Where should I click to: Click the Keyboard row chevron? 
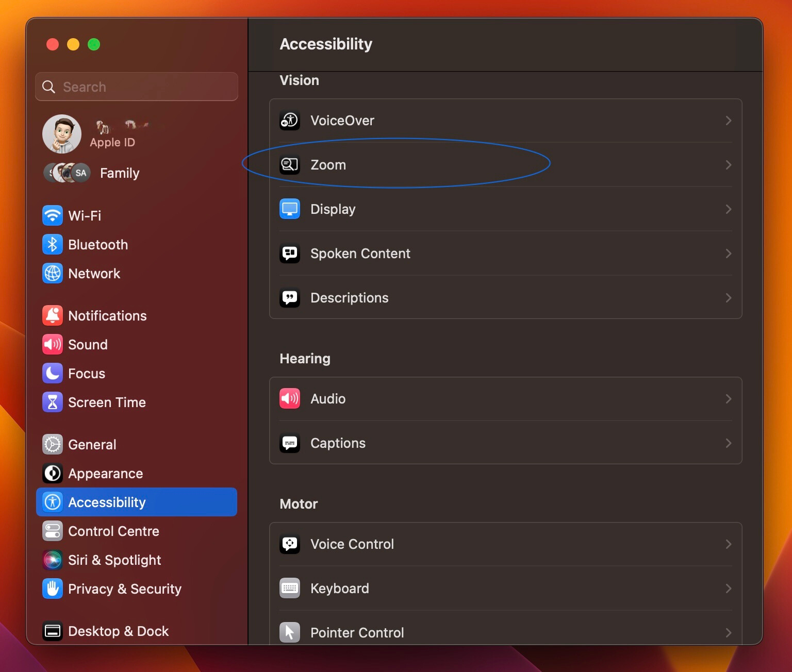[x=729, y=589]
